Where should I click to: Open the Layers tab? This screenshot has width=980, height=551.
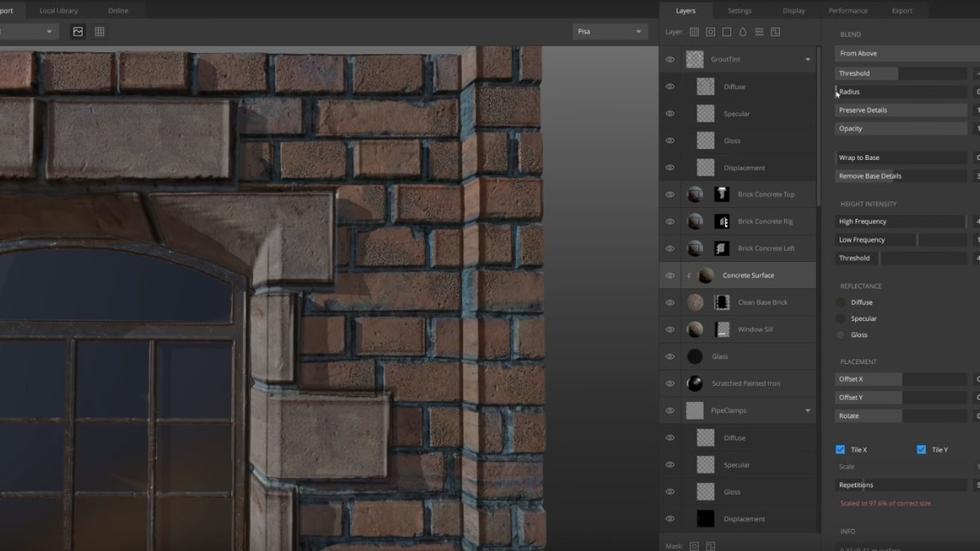(x=685, y=11)
